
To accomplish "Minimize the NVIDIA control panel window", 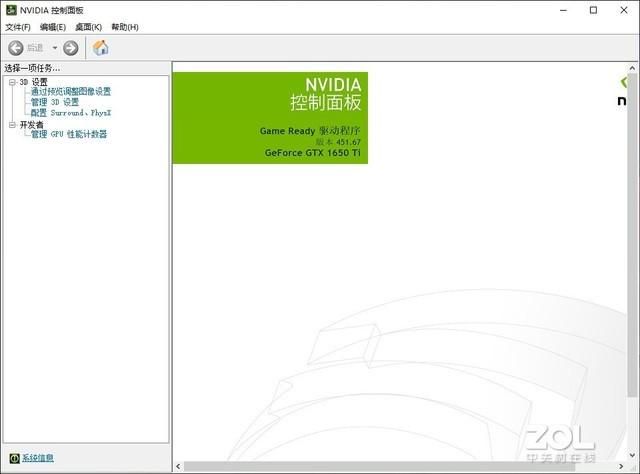I will tap(564, 10).
